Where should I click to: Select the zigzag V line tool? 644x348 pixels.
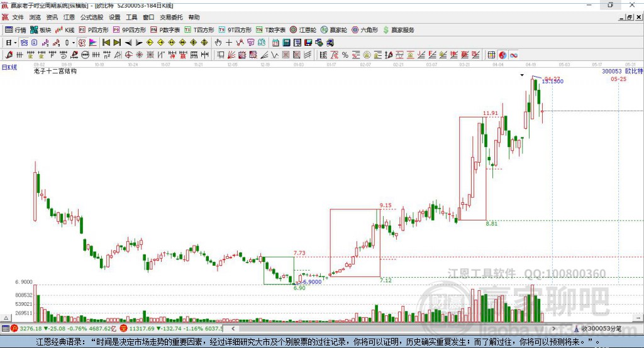[274, 55]
